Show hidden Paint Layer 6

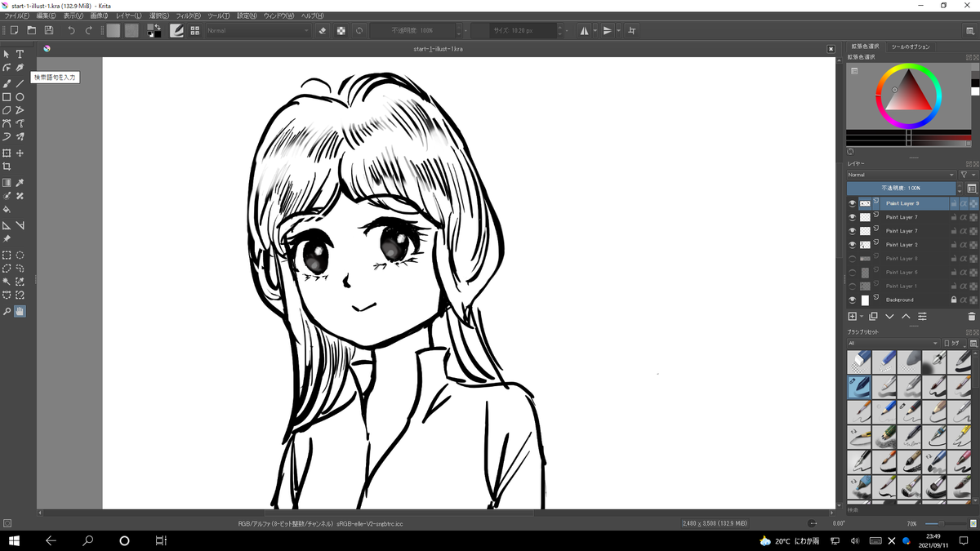point(853,272)
